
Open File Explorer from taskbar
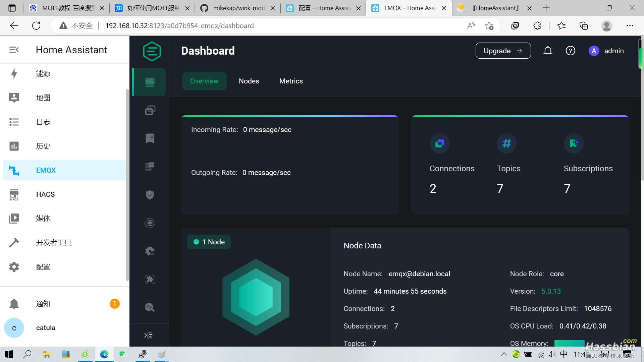(47, 354)
